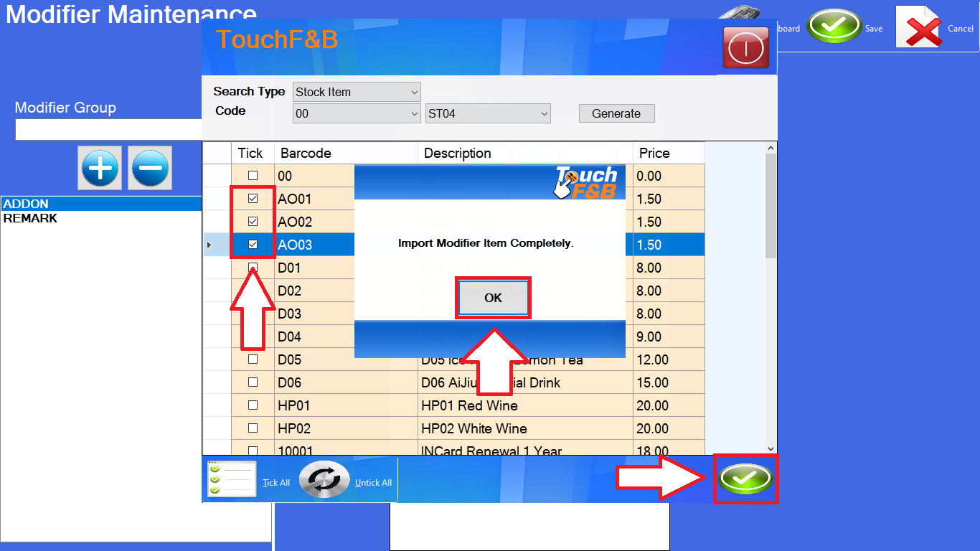Untick the AO03 checkbox
980x551 pixels.
[253, 245]
